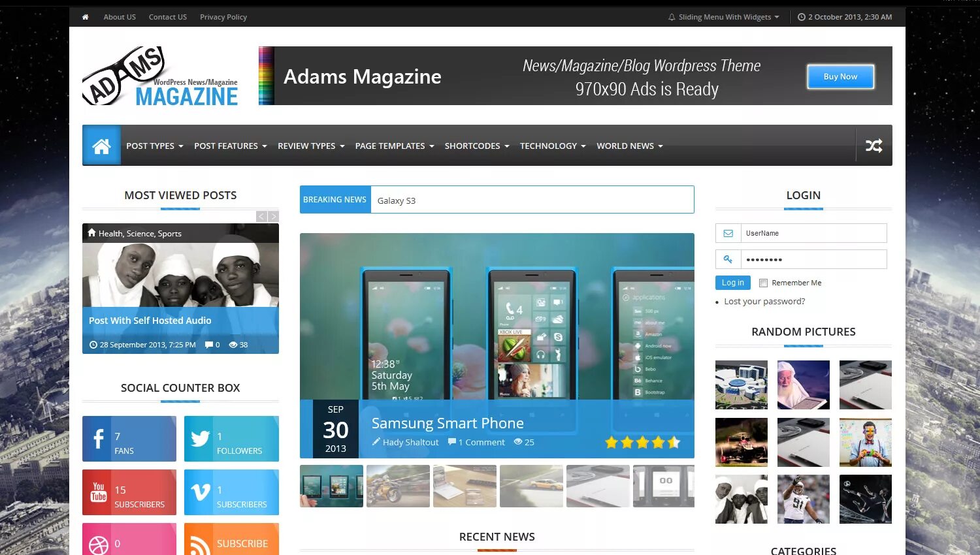Click the Facebook fans counter box
The width and height of the screenshot is (980, 555).
(x=129, y=439)
